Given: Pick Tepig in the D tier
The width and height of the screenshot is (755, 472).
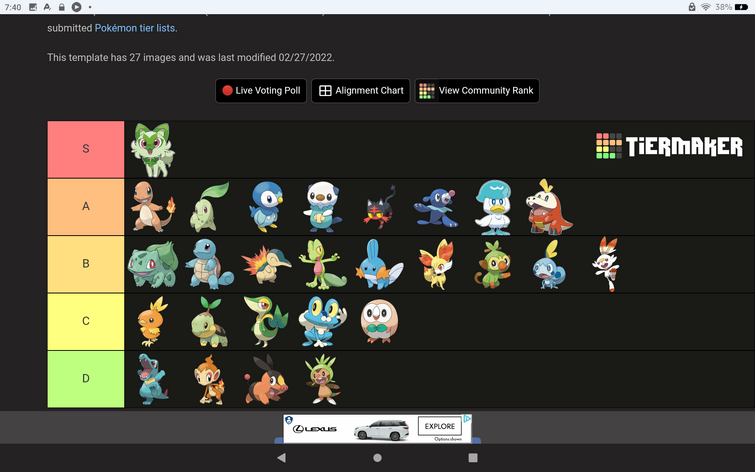Looking at the screenshot, I should pos(266,380).
